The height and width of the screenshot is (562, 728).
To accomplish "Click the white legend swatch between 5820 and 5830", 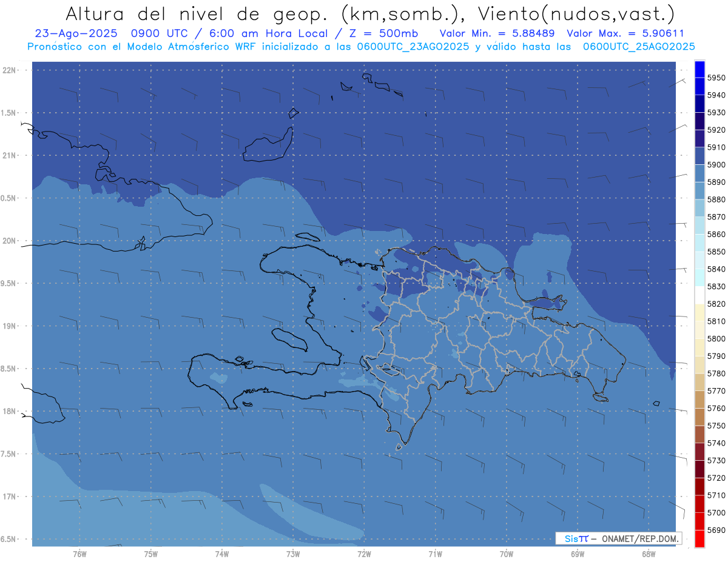I will (699, 295).
